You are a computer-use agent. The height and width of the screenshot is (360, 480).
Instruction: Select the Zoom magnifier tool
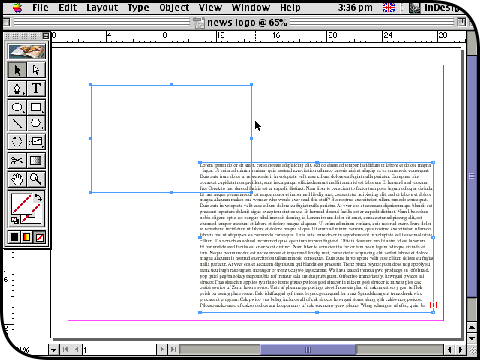point(36,179)
